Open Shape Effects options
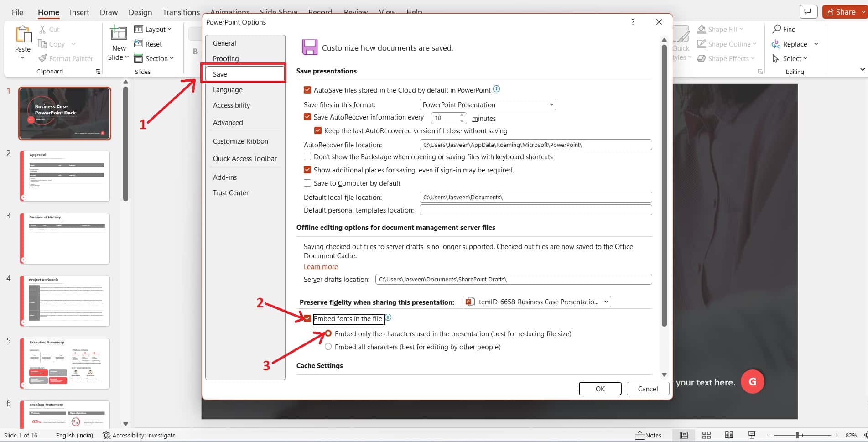 [702, 58]
